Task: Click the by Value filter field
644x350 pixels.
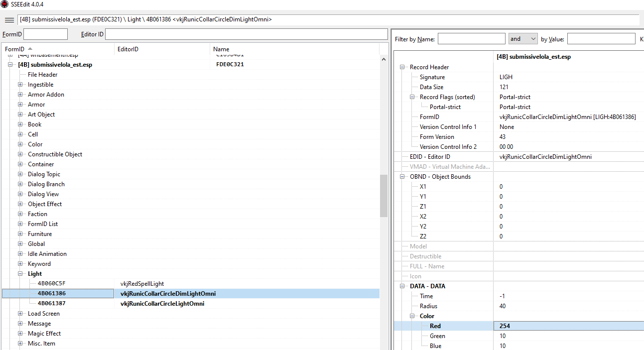Action: 600,39
